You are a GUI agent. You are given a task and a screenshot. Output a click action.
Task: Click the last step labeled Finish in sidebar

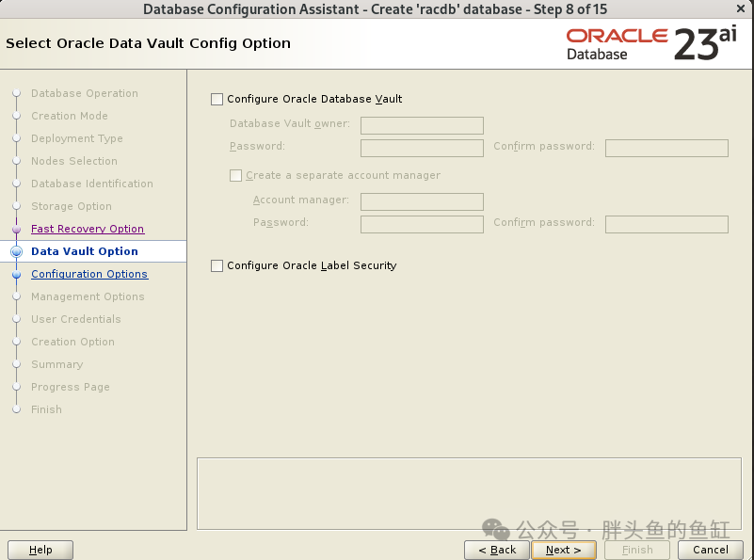click(x=47, y=409)
